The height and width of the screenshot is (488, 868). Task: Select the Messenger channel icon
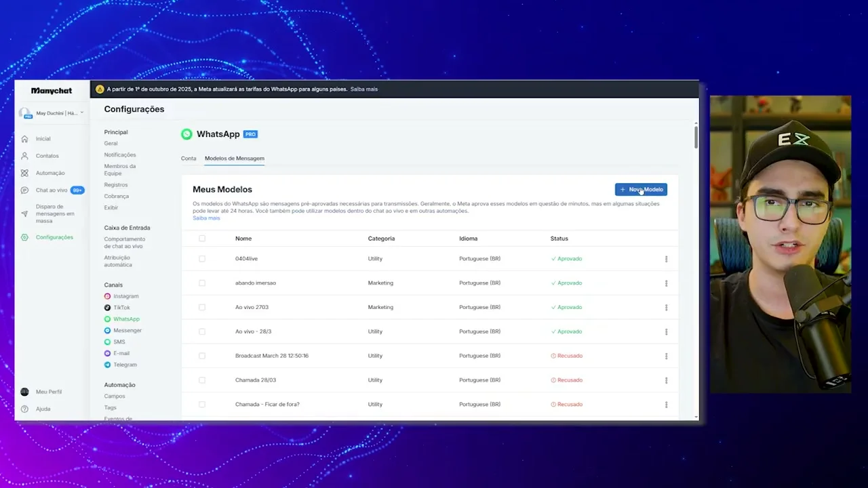click(x=107, y=331)
